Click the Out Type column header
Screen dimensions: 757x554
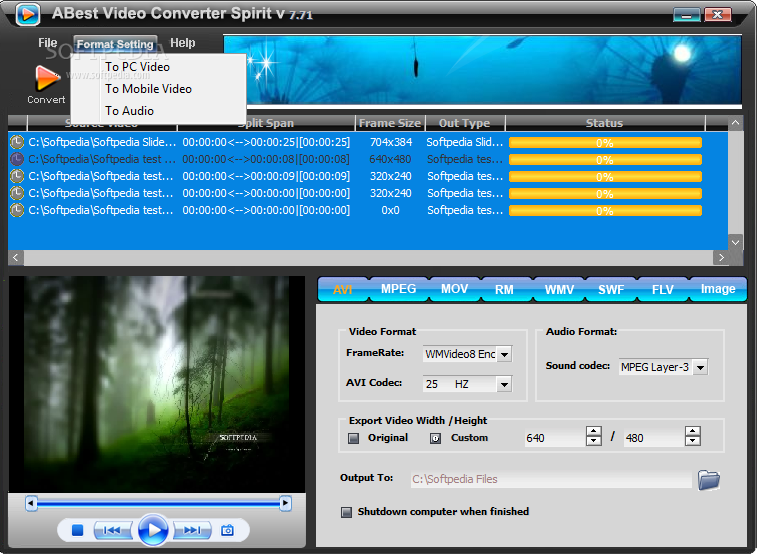(x=464, y=123)
